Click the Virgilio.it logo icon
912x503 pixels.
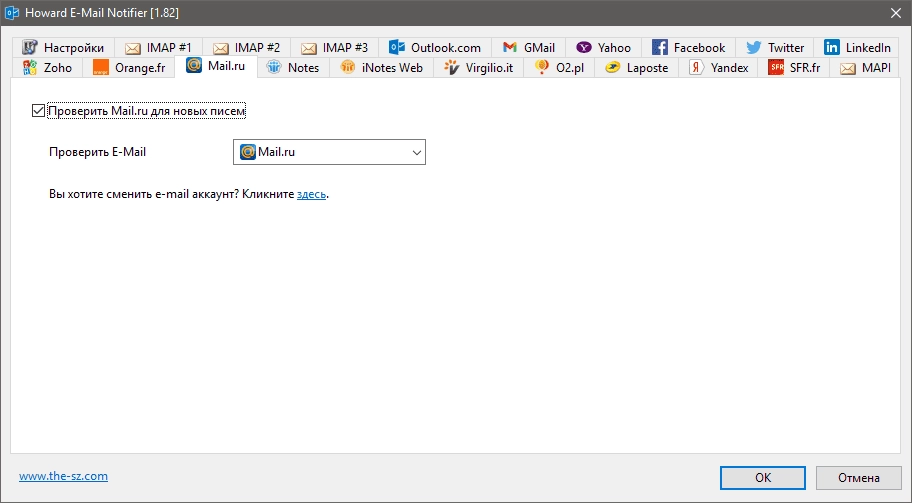tap(452, 67)
